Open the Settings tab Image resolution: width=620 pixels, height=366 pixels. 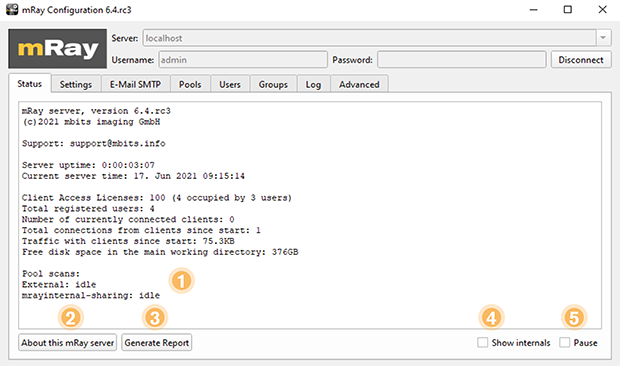pos(76,84)
